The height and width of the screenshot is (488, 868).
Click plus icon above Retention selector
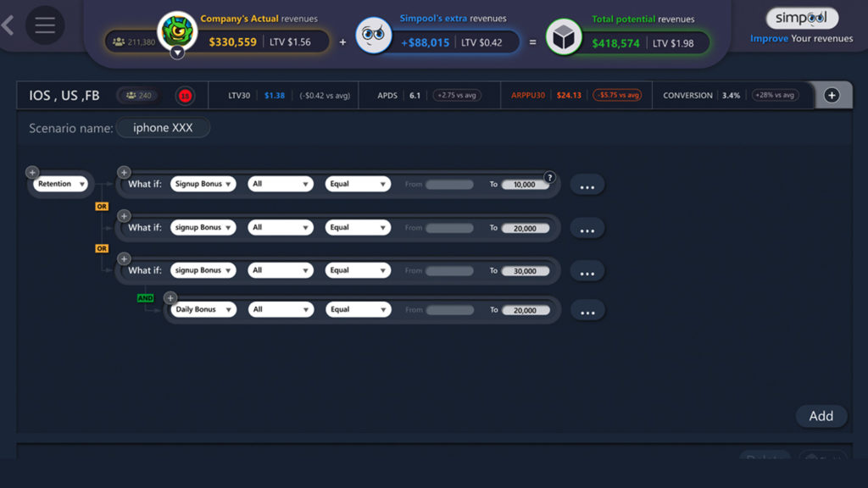32,172
